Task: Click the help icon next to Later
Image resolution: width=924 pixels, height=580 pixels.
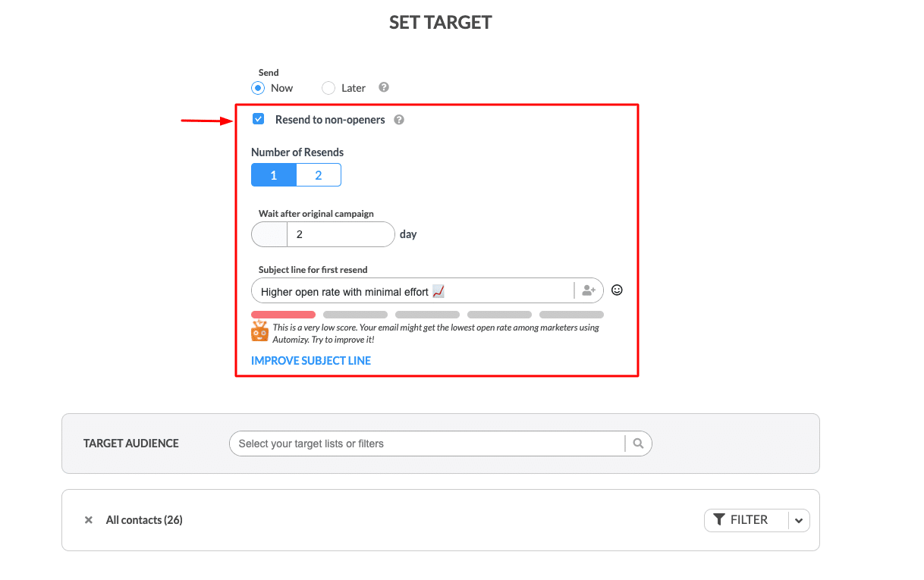Action: (x=384, y=87)
